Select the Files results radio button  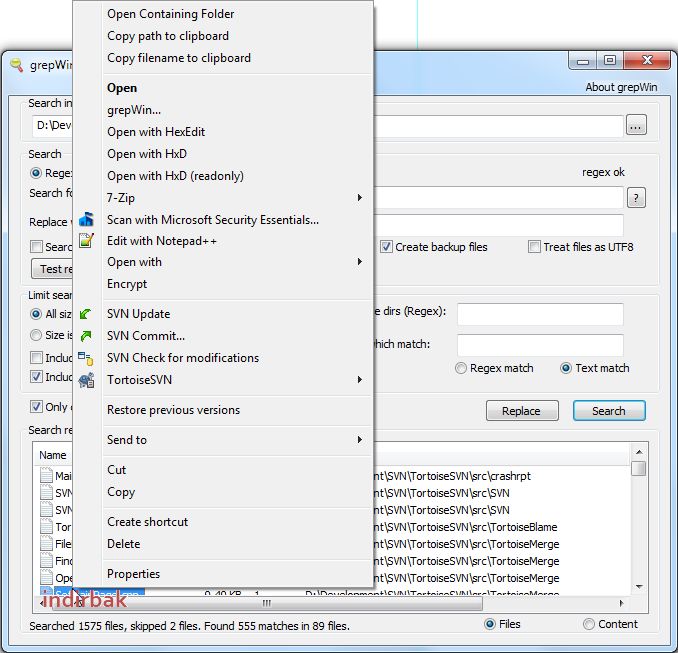click(x=489, y=624)
